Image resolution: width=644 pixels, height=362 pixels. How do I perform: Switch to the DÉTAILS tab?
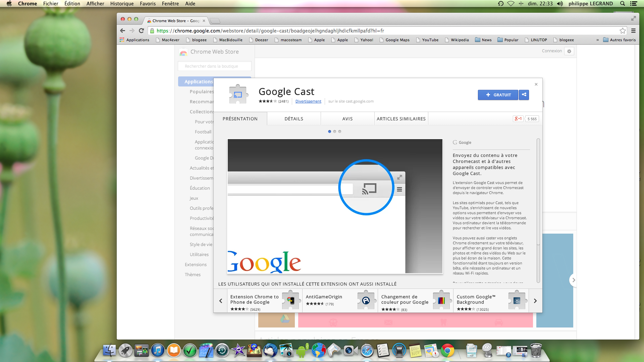pyautogui.click(x=294, y=119)
